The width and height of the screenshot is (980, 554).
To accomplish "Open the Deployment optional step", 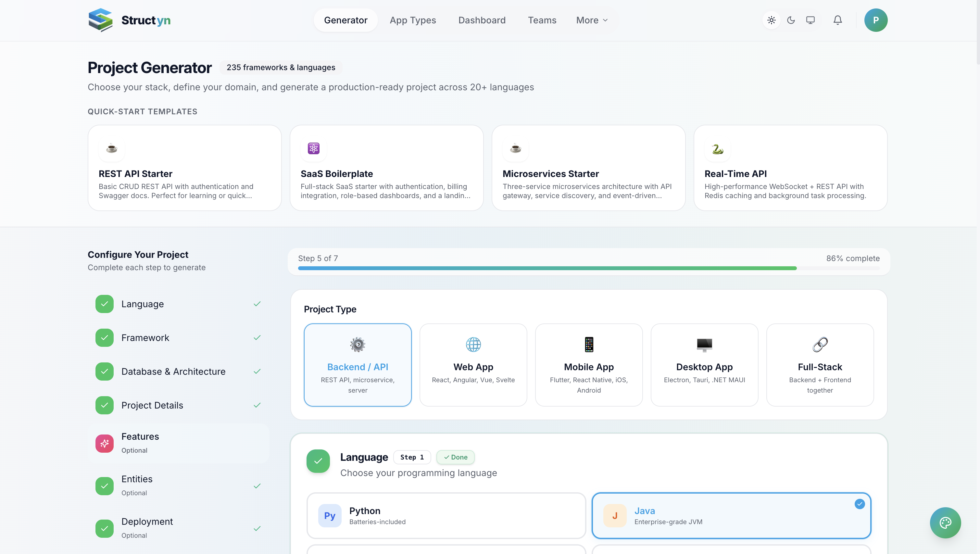I will (178, 529).
